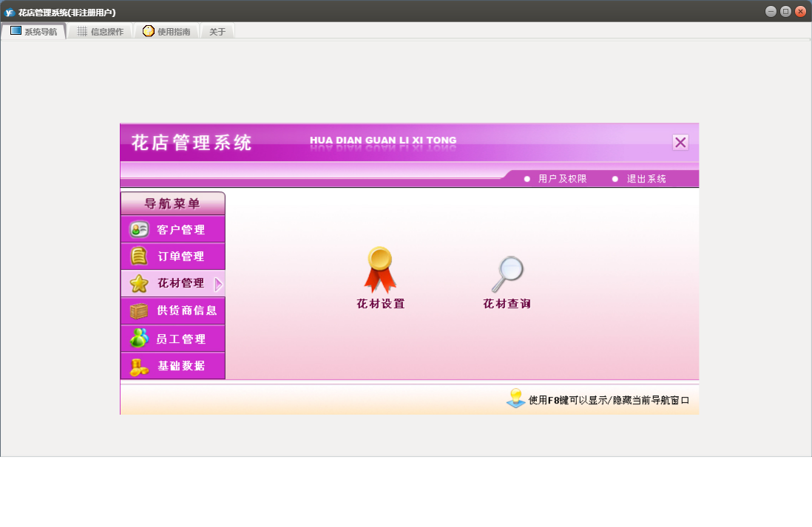This screenshot has height=527, width=812.
Task: Select 员工管理 in navigation menu
Action: tap(173, 339)
